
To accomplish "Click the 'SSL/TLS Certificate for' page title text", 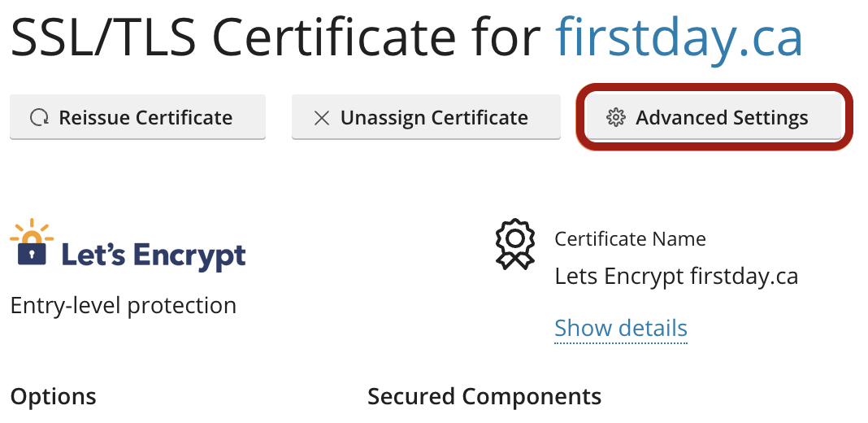I will pyautogui.click(x=276, y=37).
